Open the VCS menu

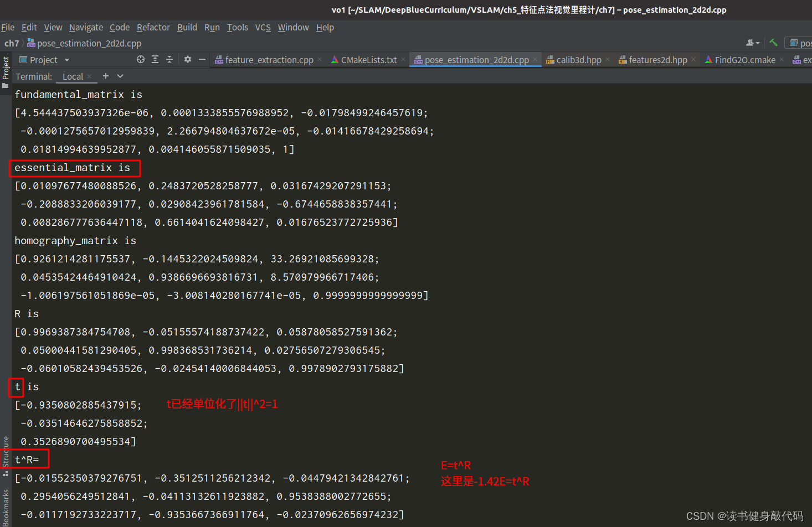click(x=263, y=27)
